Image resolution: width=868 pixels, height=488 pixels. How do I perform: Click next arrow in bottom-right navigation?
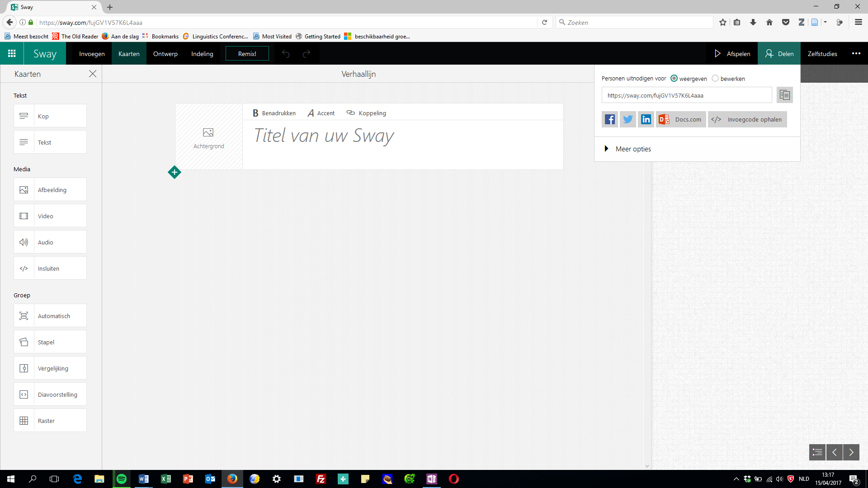851,452
